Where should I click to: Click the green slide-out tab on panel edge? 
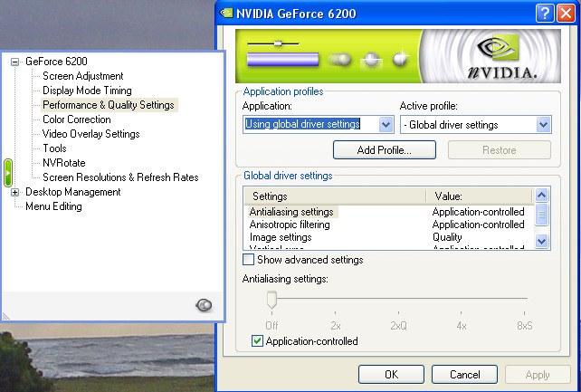point(8,173)
